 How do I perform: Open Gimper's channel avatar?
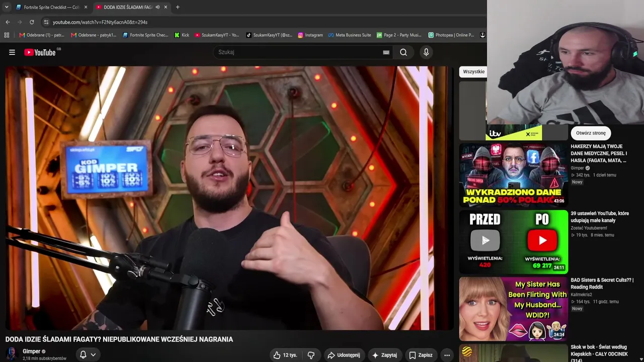click(12, 354)
